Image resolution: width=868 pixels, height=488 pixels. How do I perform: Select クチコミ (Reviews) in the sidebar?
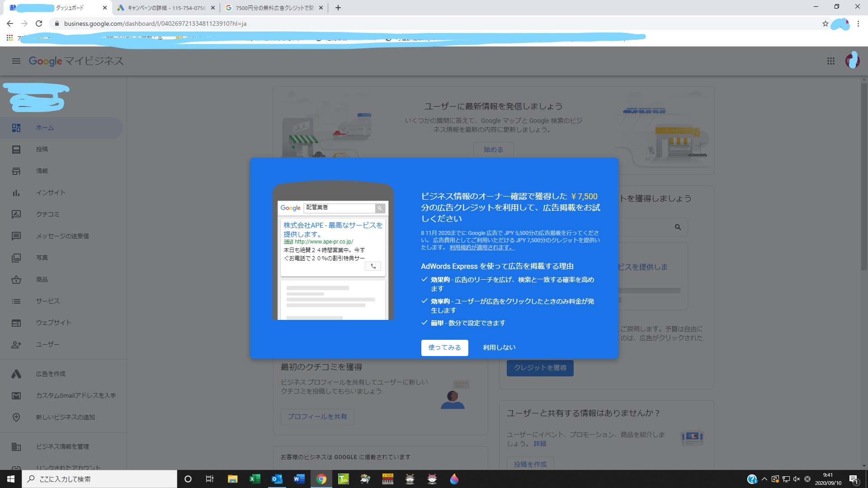point(48,214)
